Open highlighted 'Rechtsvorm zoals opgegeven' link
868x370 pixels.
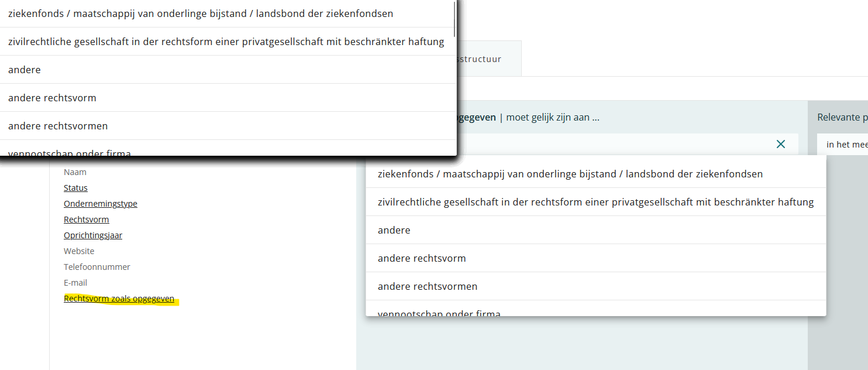pos(119,299)
